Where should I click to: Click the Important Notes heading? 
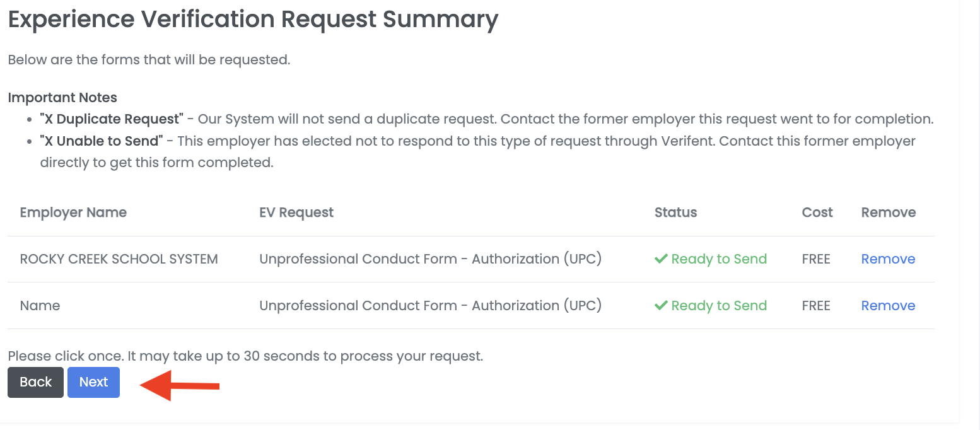(62, 97)
